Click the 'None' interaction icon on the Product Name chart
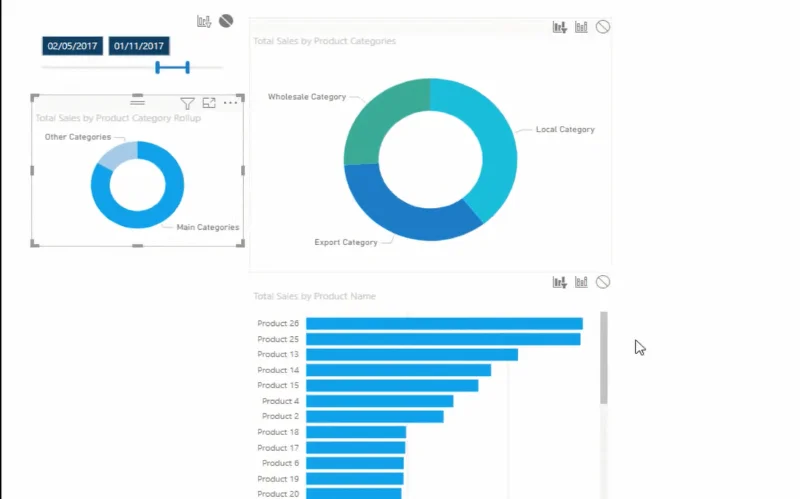This screenshot has width=800, height=499. click(603, 282)
